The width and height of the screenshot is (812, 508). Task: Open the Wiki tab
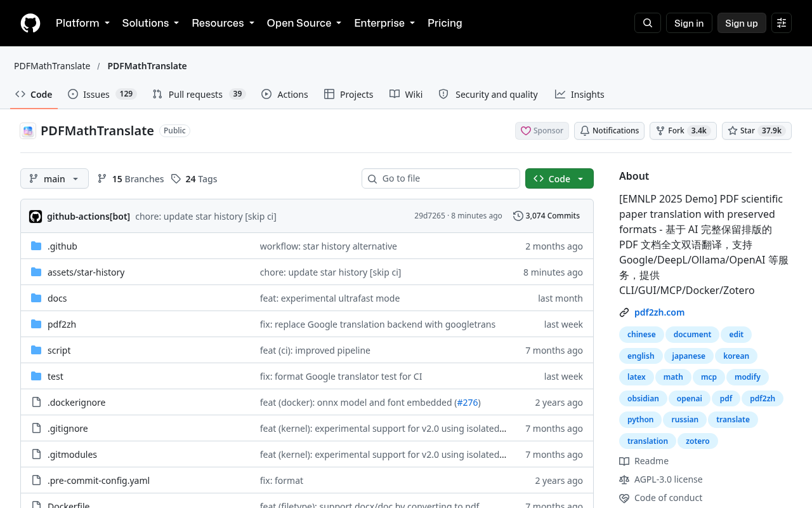tap(406, 94)
